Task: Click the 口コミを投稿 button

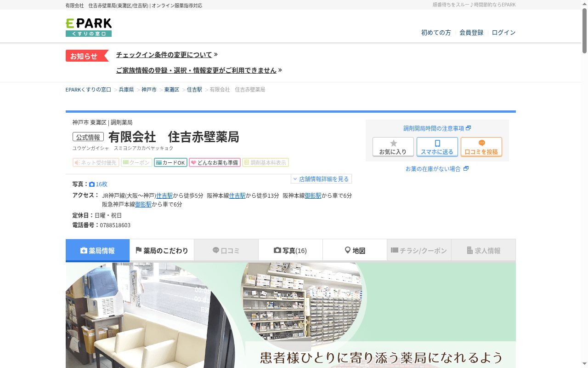Action: (481, 147)
